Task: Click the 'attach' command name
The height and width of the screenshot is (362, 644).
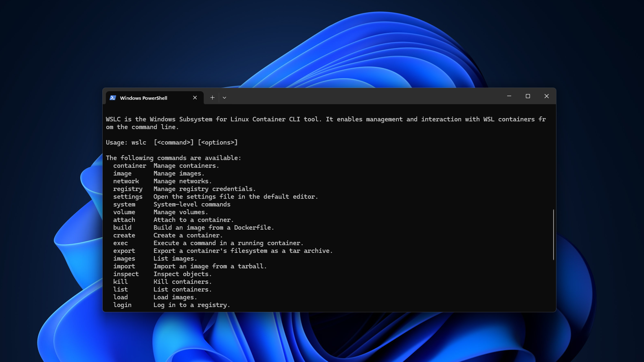Action: [x=124, y=220]
